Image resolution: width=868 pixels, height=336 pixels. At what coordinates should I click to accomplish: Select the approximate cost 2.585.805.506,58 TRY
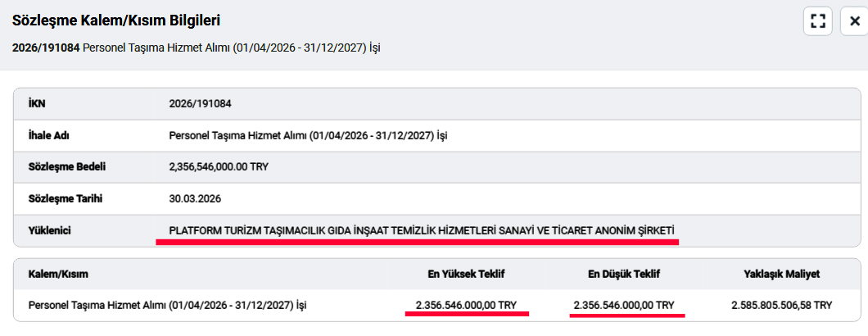point(781,305)
